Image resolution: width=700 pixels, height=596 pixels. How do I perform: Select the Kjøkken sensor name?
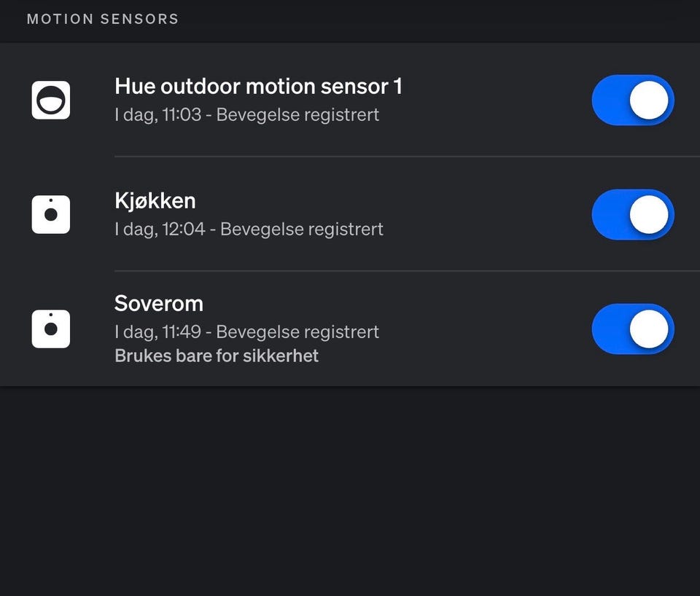tap(155, 200)
